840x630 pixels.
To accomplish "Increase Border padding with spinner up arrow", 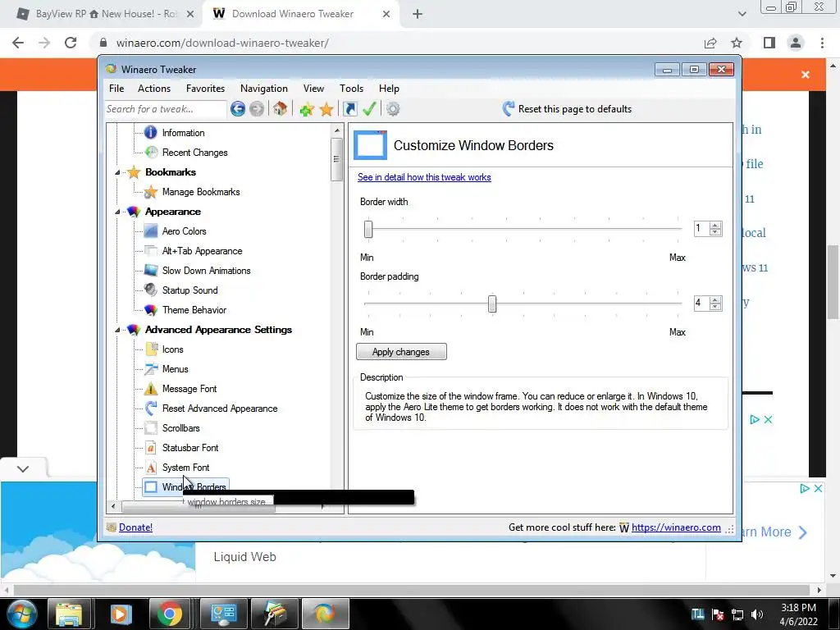I will [x=715, y=300].
